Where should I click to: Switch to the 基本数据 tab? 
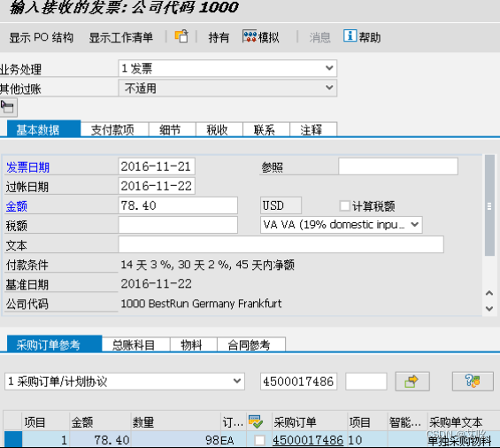click(44, 129)
